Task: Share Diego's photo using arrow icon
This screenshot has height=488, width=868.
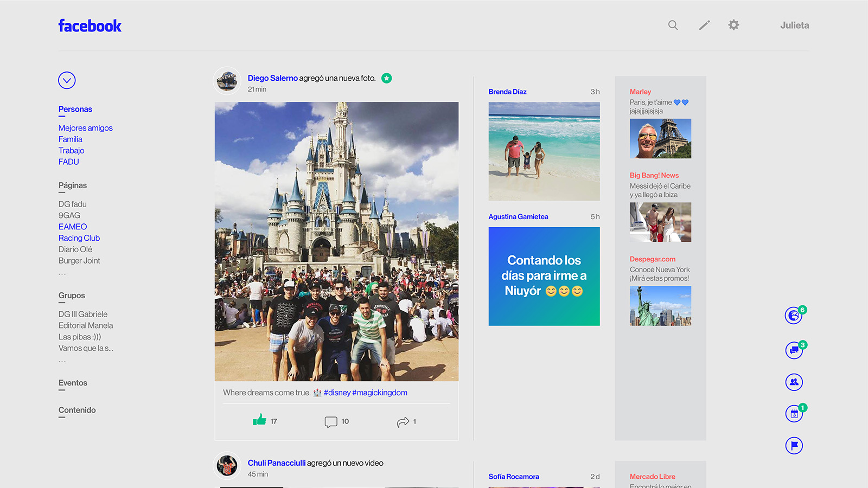Action: 403,422
